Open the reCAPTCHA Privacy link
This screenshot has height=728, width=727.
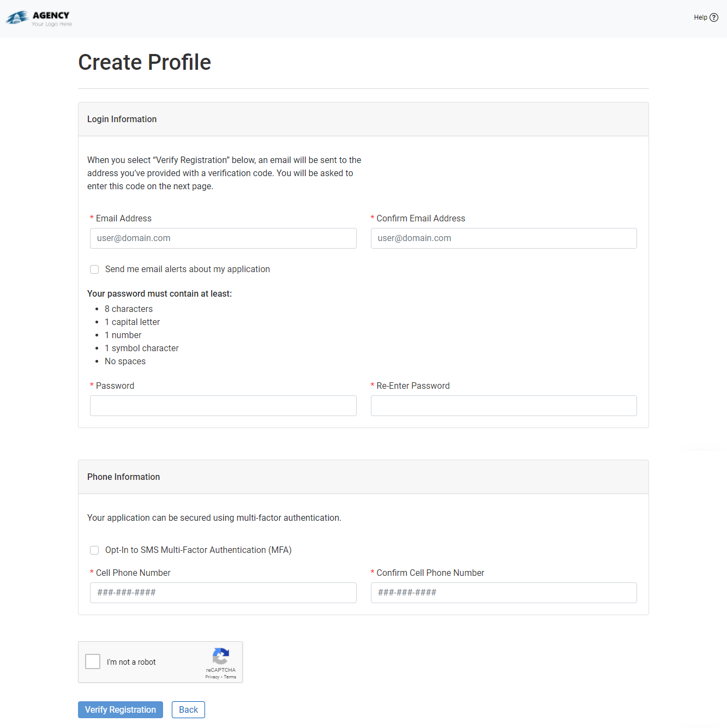coord(212,677)
